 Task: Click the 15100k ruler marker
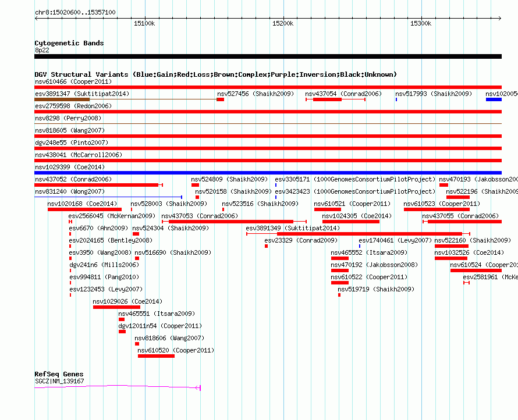pyautogui.click(x=144, y=23)
